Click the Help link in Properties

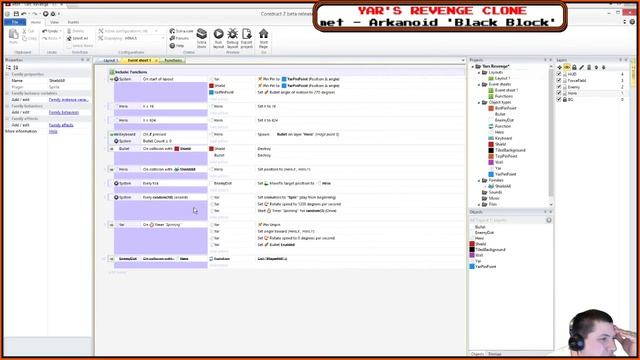[53, 131]
